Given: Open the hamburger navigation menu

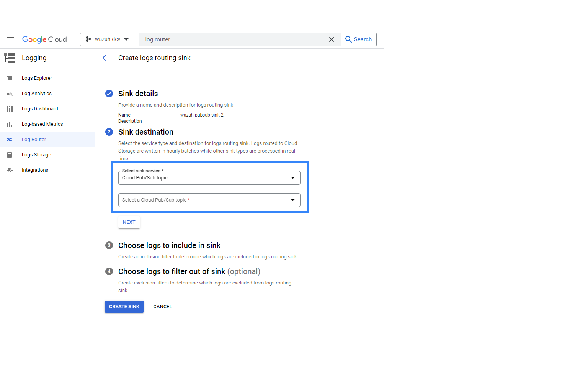Looking at the screenshot, I should [10, 39].
